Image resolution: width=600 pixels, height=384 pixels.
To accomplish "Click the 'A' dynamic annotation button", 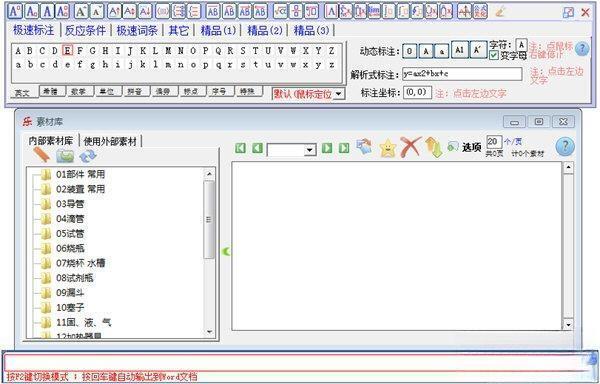I will 426,51.
